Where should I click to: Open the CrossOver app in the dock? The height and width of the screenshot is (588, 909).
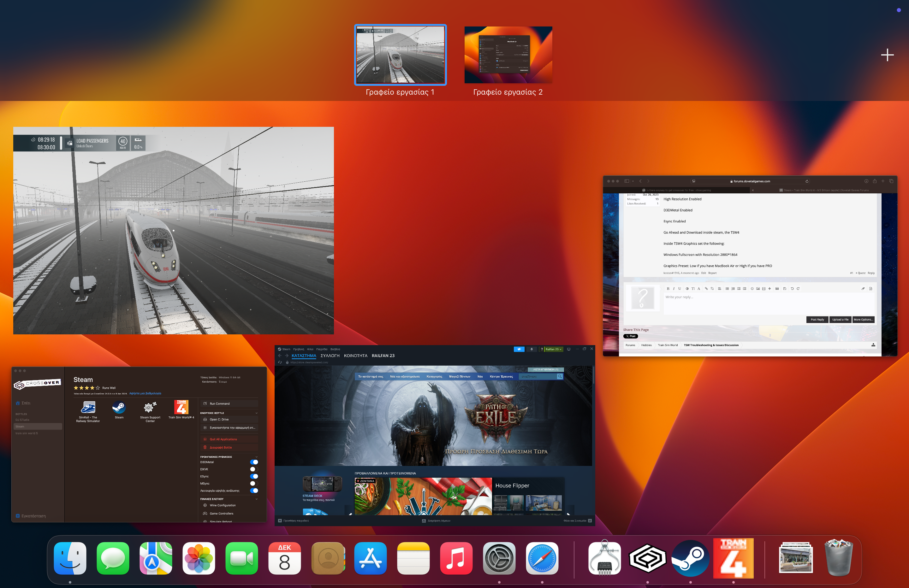tap(647, 558)
